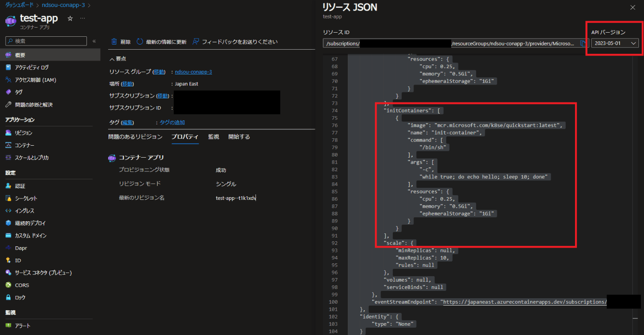This screenshot has height=335, width=644.
Task: Click the "volumes": null JSON line
Action: [408, 280]
